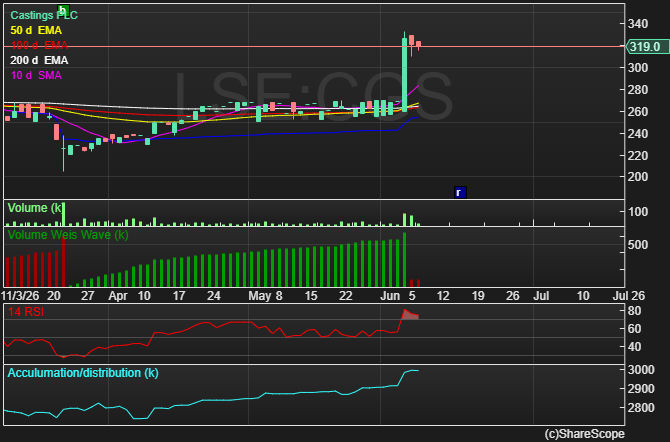
Task: Click the Volume Weis Wave (k) label
Action: tap(68, 235)
